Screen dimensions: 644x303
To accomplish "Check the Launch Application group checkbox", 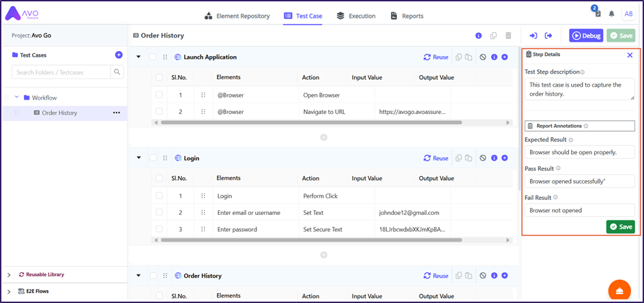I will (153, 57).
